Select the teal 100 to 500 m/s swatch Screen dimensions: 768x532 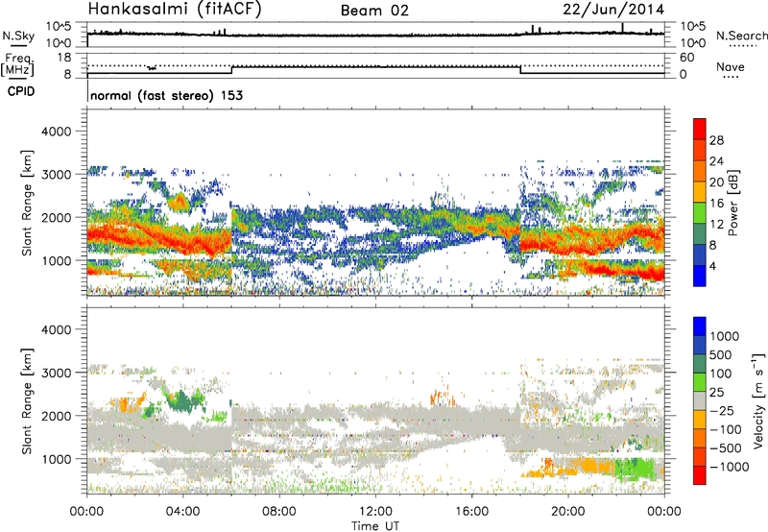tap(700, 364)
